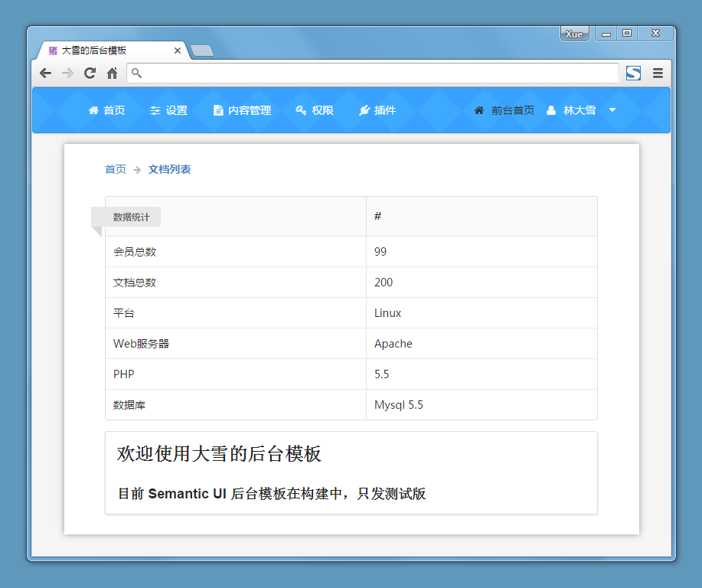Minimize the browser window
The image size is (702, 588).
click(606, 34)
